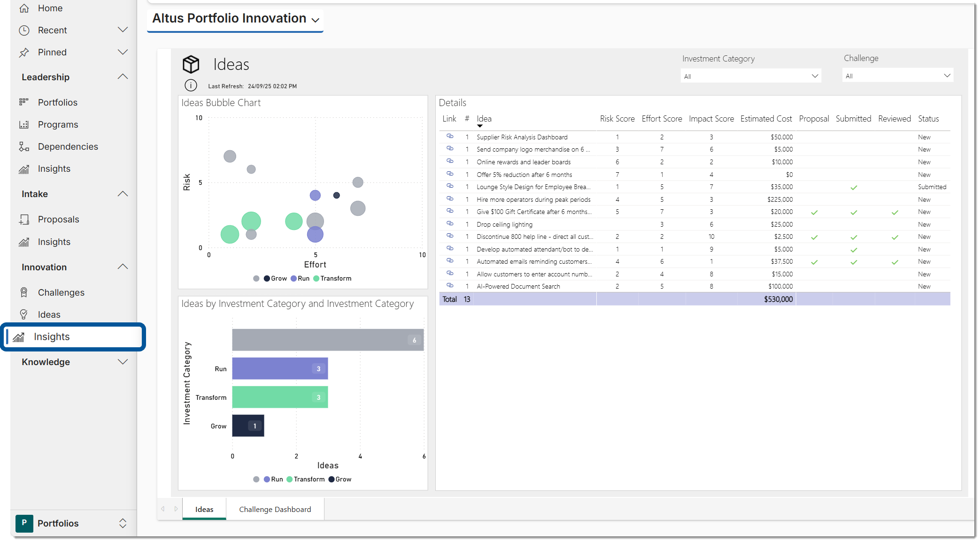Click the Proposals icon under Intake
Image resolution: width=980 pixels, height=542 pixels.
pyautogui.click(x=24, y=219)
